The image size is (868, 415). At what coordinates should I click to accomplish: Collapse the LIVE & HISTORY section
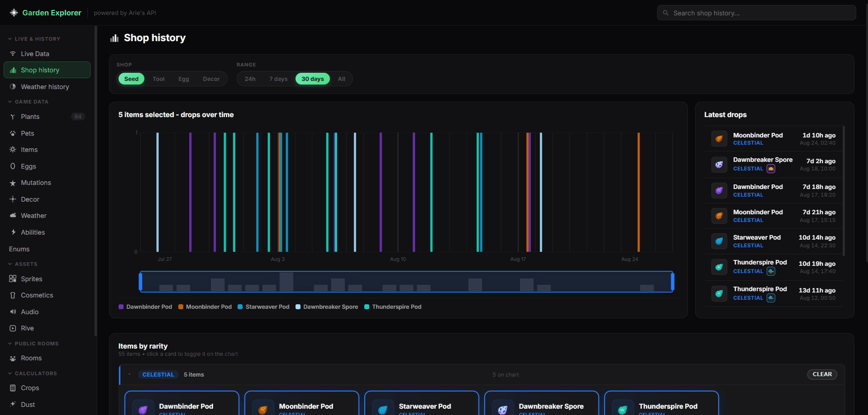(x=34, y=39)
